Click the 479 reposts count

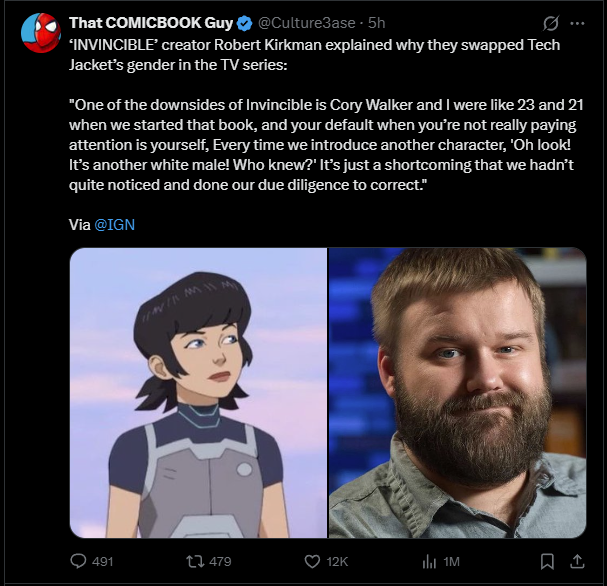point(220,562)
